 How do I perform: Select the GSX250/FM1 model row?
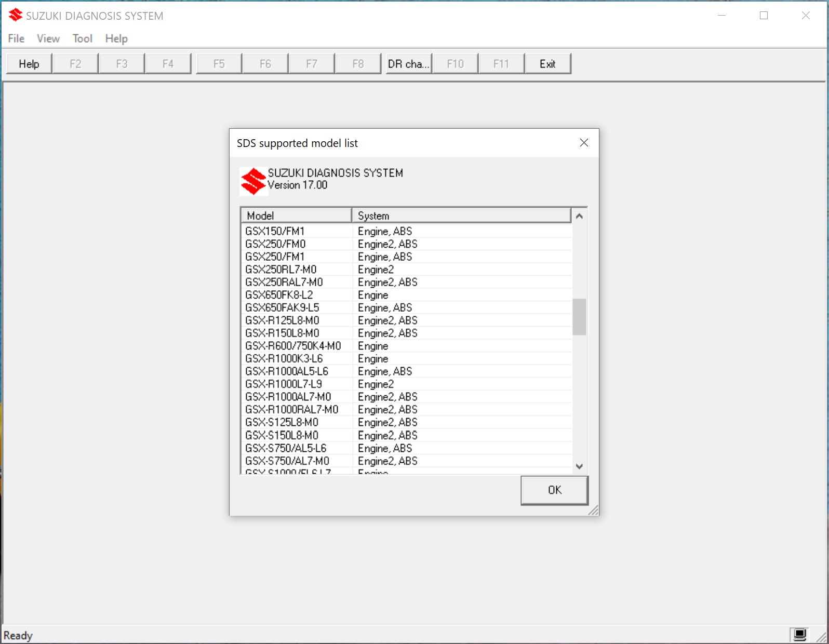click(x=407, y=257)
